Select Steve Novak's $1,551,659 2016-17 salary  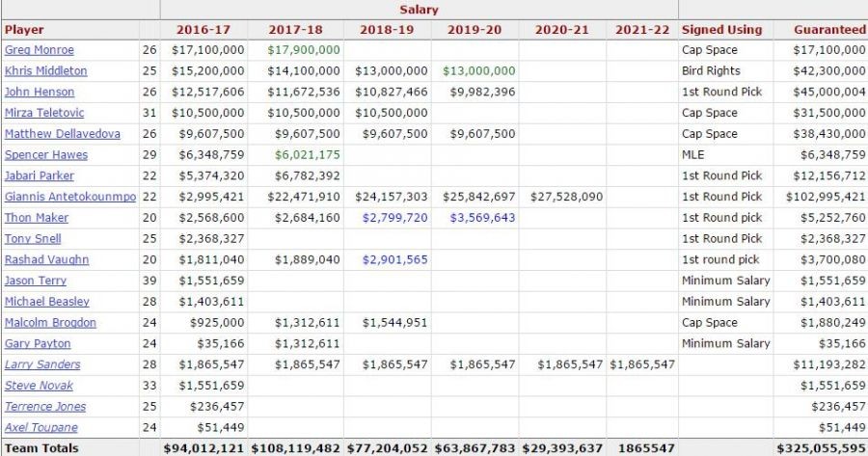(211, 386)
